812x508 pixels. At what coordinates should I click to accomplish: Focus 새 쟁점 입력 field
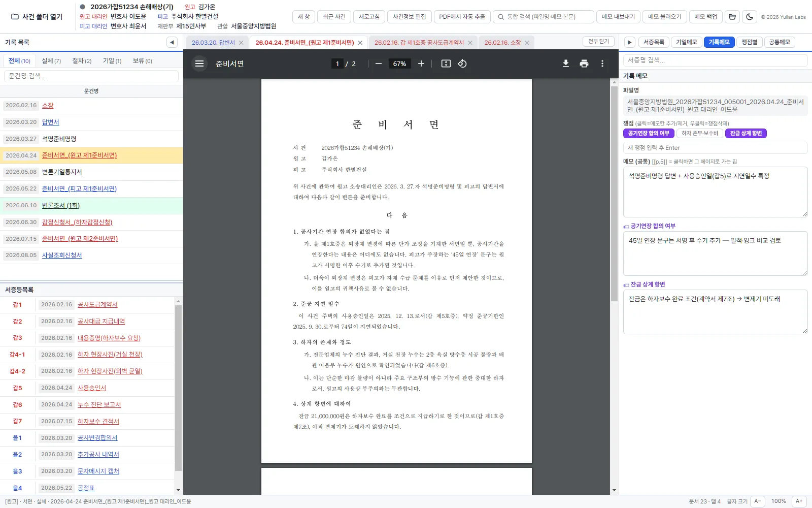click(715, 148)
